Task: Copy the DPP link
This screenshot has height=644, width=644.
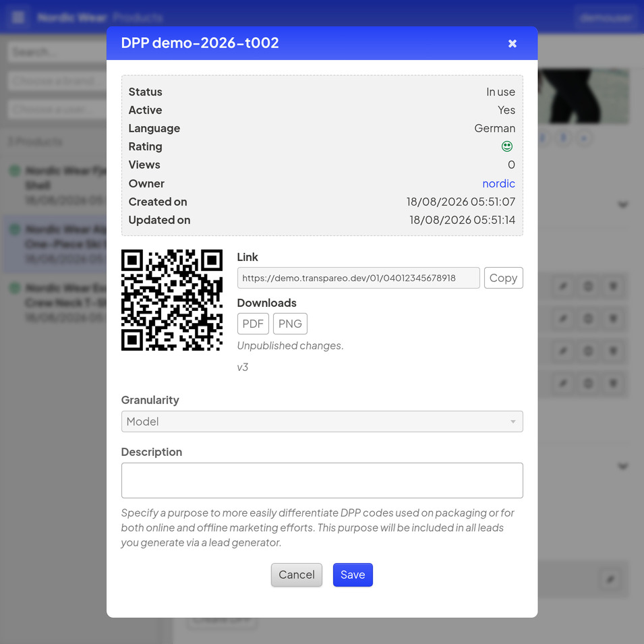Action: pos(503,278)
